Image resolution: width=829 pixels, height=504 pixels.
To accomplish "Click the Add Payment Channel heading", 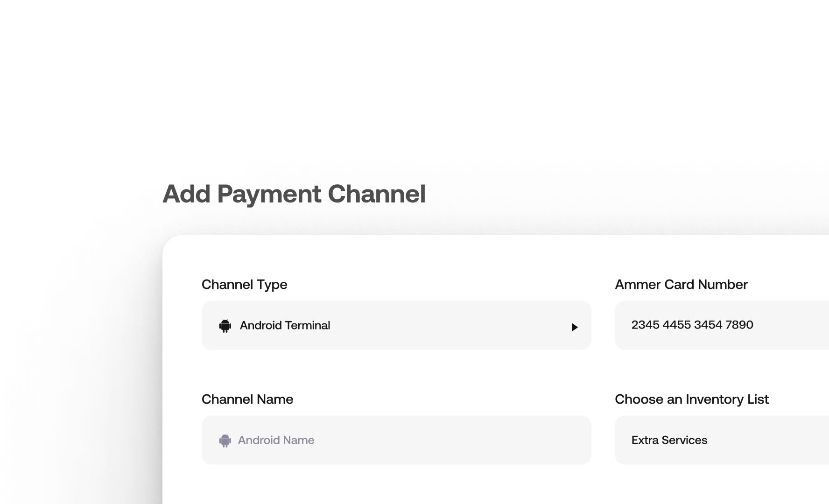I will pyautogui.click(x=295, y=194).
